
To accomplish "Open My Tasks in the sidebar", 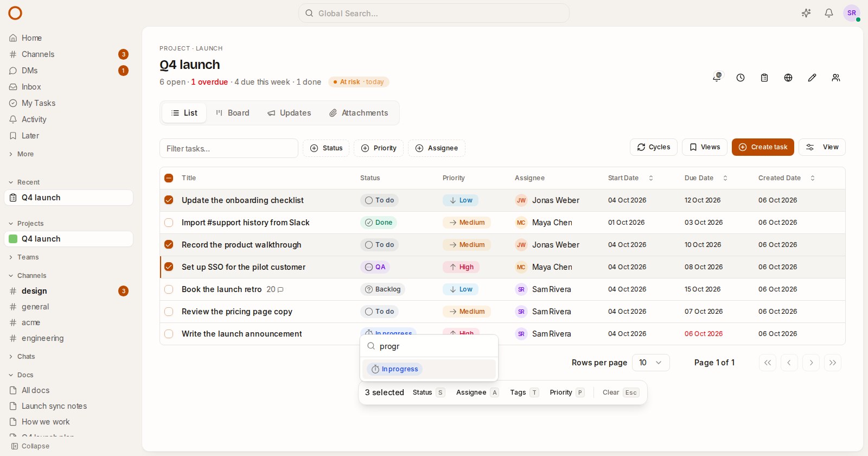I will pyautogui.click(x=68, y=103).
